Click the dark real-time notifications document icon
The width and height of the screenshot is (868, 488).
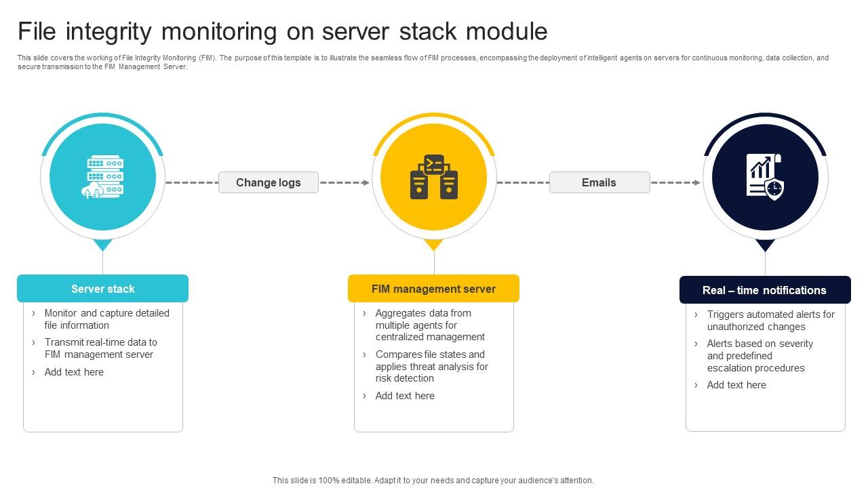point(765,176)
